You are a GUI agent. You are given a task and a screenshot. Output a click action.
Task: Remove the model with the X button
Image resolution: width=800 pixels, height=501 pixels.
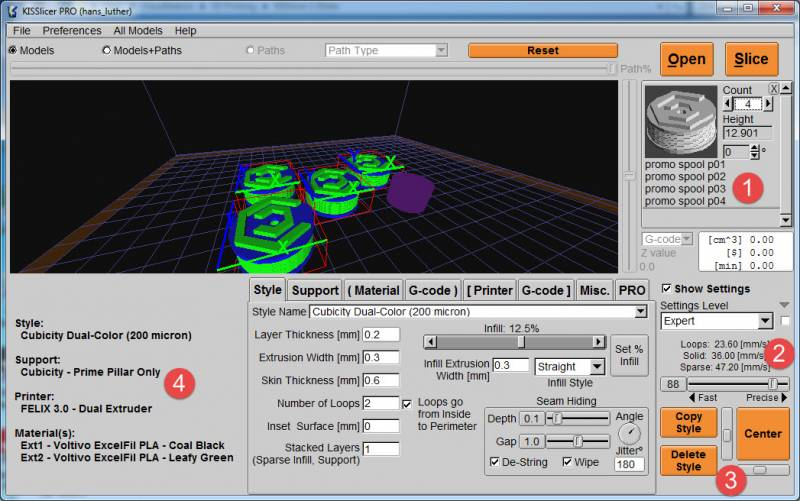(773, 89)
